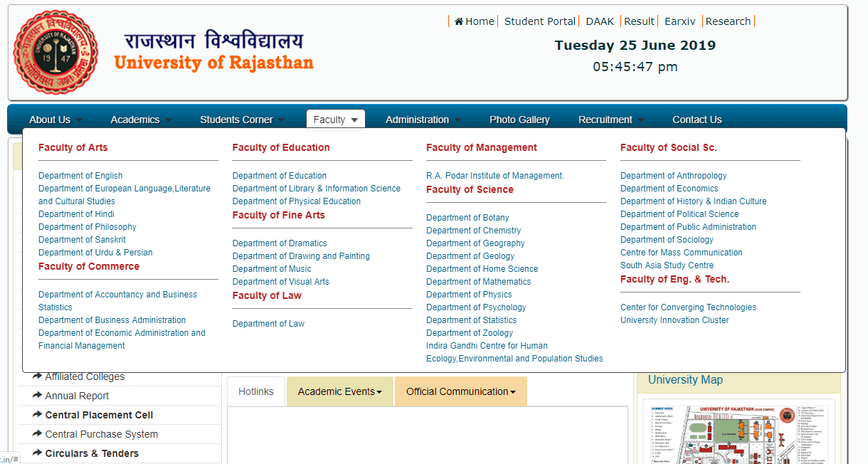Switch to the Hotlinks tab

256,391
